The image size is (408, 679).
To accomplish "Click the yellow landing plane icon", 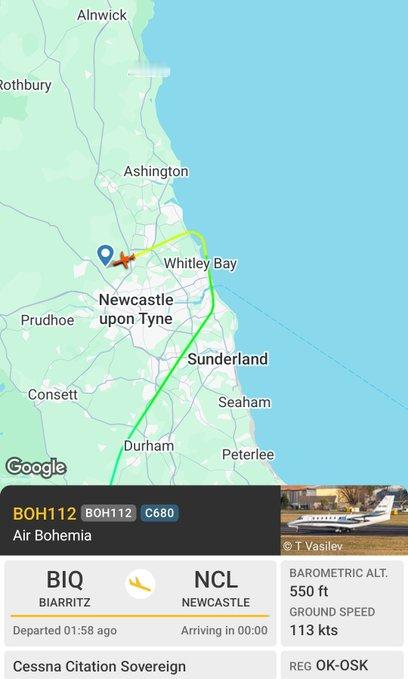I will tap(140, 584).
